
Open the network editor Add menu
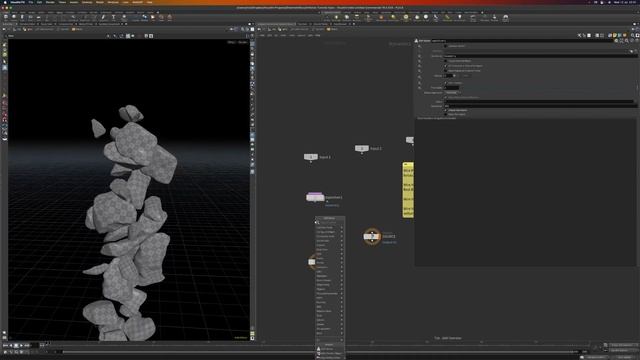(262, 36)
